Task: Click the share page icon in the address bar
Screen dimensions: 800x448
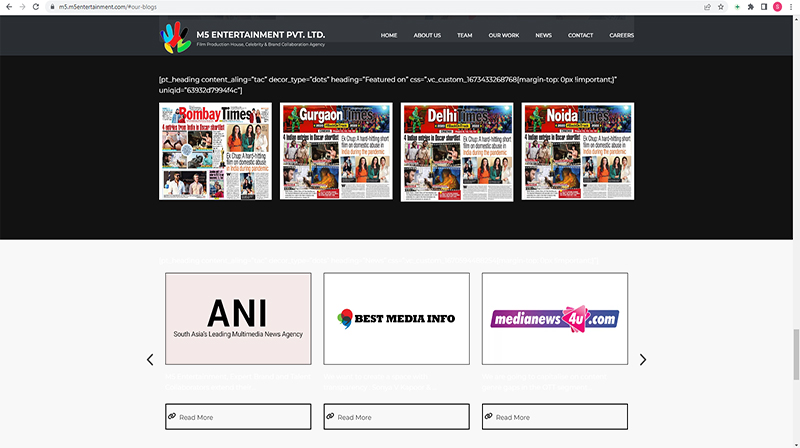Action: (x=707, y=6)
